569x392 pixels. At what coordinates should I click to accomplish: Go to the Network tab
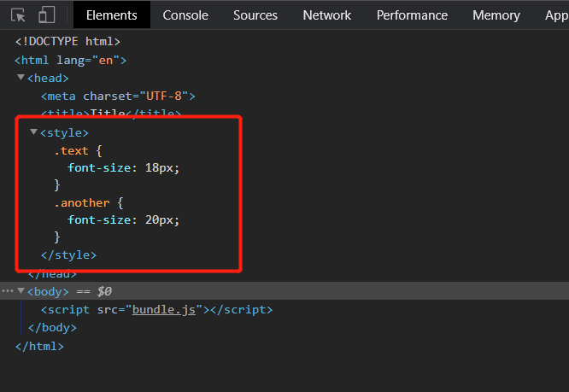point(326,15)
